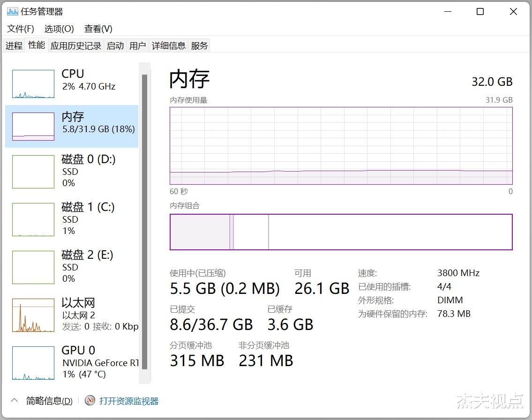Show GPU 0 NVIDIA performance graph
The width and height of the screenshot is (532, 420).
tap(70, 362)
